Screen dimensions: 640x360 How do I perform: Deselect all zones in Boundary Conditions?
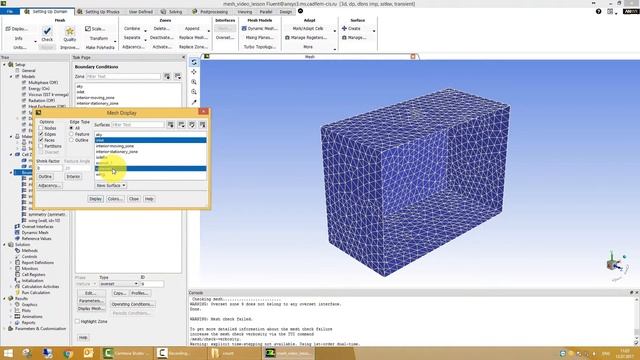pos(178,76)
